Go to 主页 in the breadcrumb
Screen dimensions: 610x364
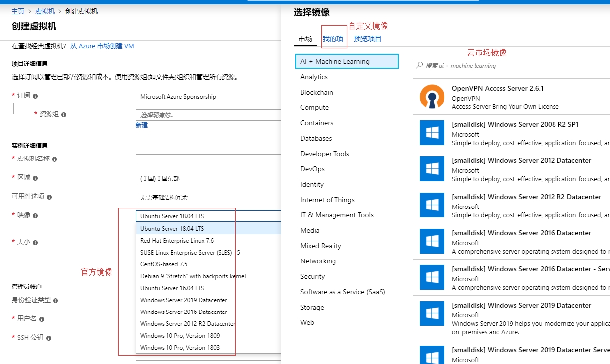click(18, 11)
